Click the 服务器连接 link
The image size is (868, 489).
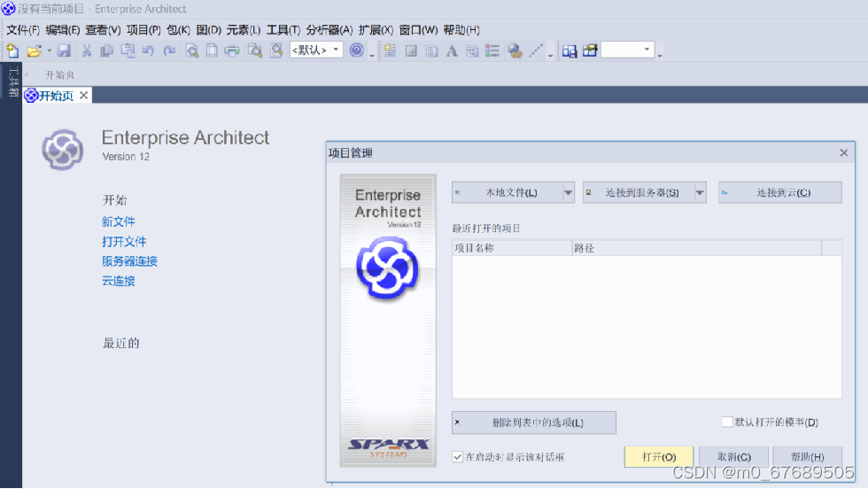click(129, 261)
